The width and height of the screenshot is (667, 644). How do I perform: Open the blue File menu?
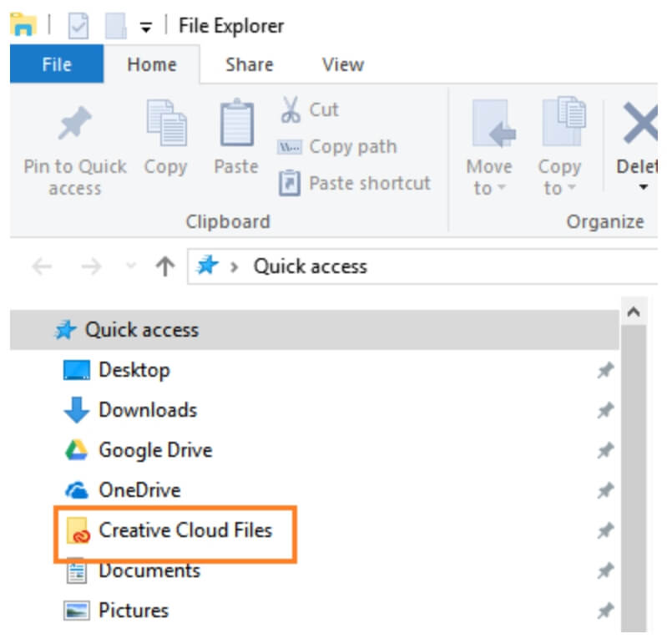point(57,64)
